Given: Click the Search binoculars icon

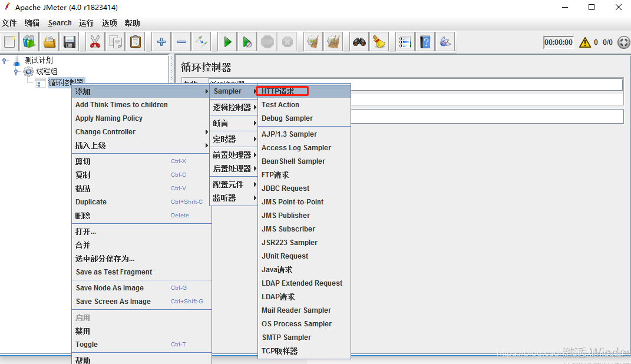Looking at the screenshot, I should pyautogui.click(x=359, y=42).
